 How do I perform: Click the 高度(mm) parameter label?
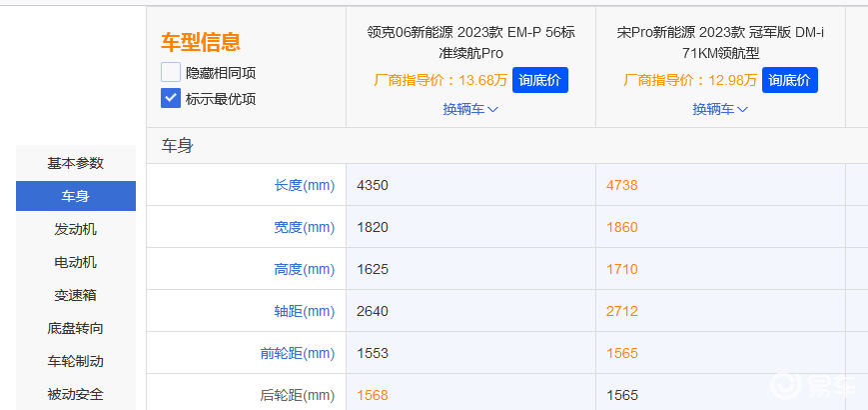(x=305, y=269)
